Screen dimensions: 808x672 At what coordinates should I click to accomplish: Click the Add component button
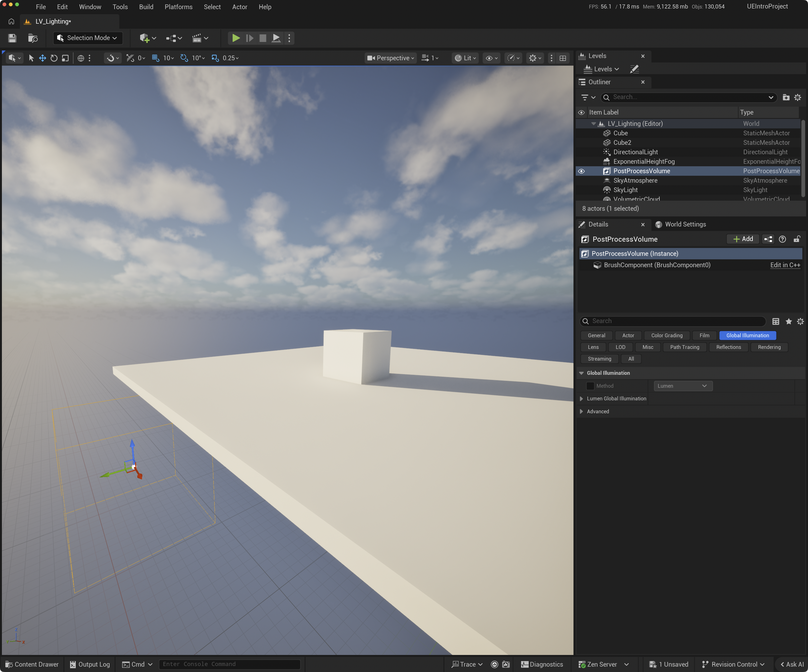click(743, 239)
